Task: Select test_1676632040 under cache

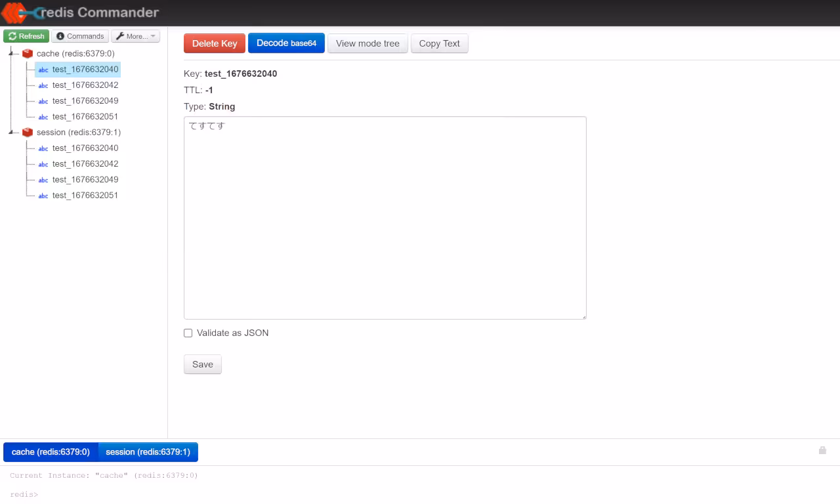Action: (x=85, y=70)
